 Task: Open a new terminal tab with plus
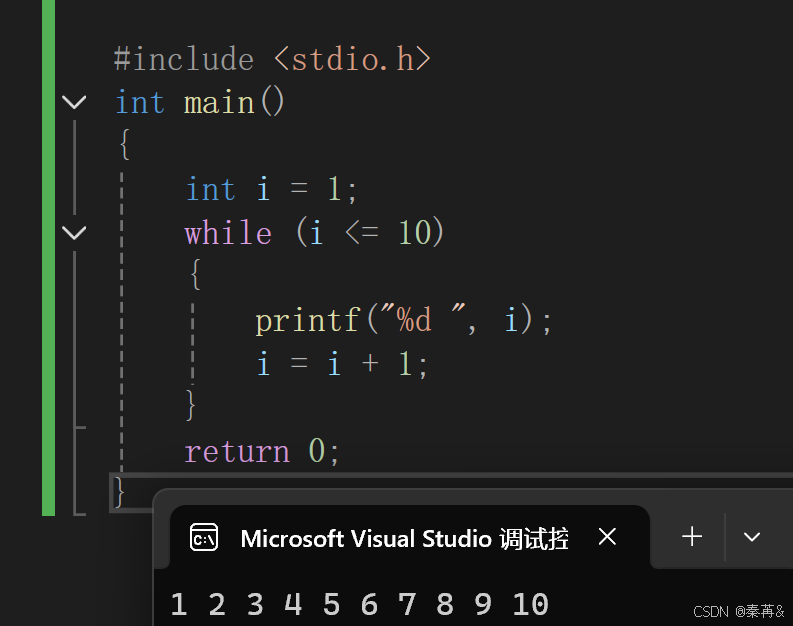tap(692, 536)
